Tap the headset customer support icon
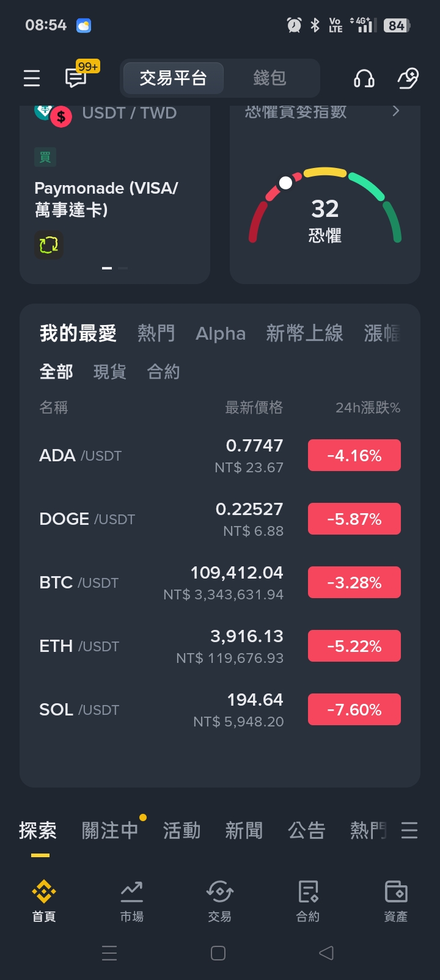Viewport: 440px width, 980px height. [364, 78]
